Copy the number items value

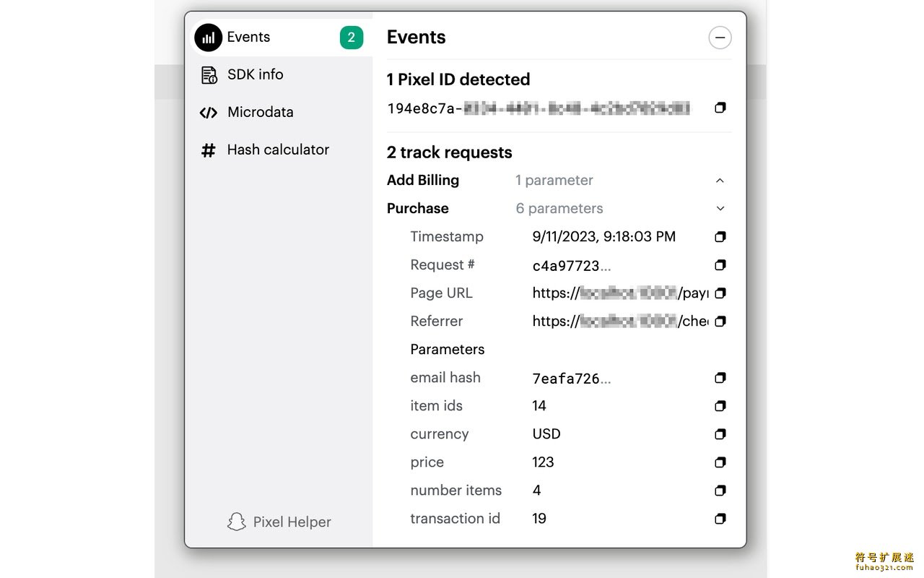pyautogui.click(x=720, y=491)
